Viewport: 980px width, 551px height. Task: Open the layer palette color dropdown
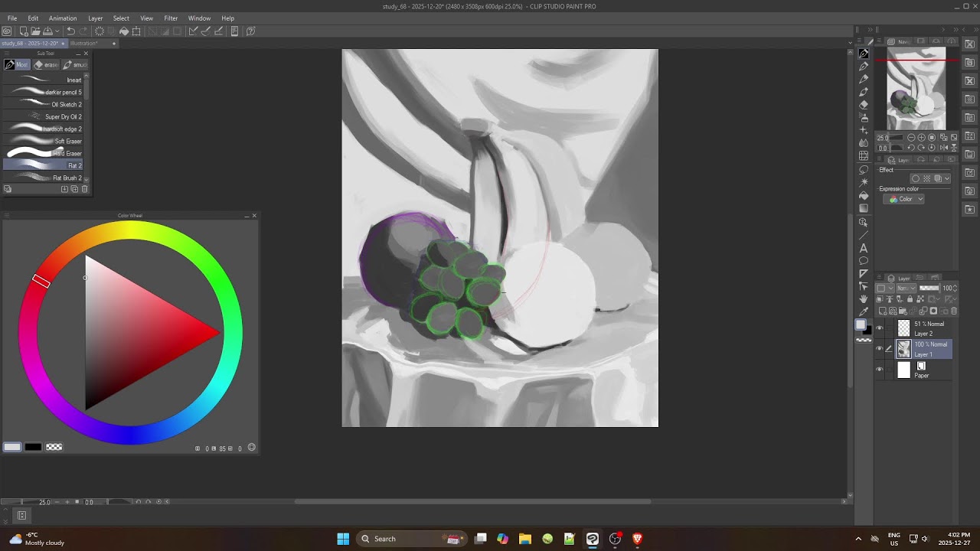[x=884, y=289]
